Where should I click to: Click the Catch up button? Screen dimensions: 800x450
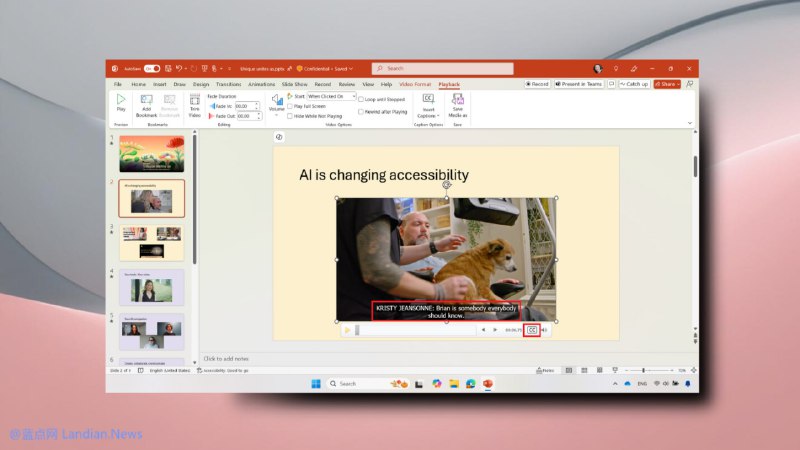tap(634, 84)
